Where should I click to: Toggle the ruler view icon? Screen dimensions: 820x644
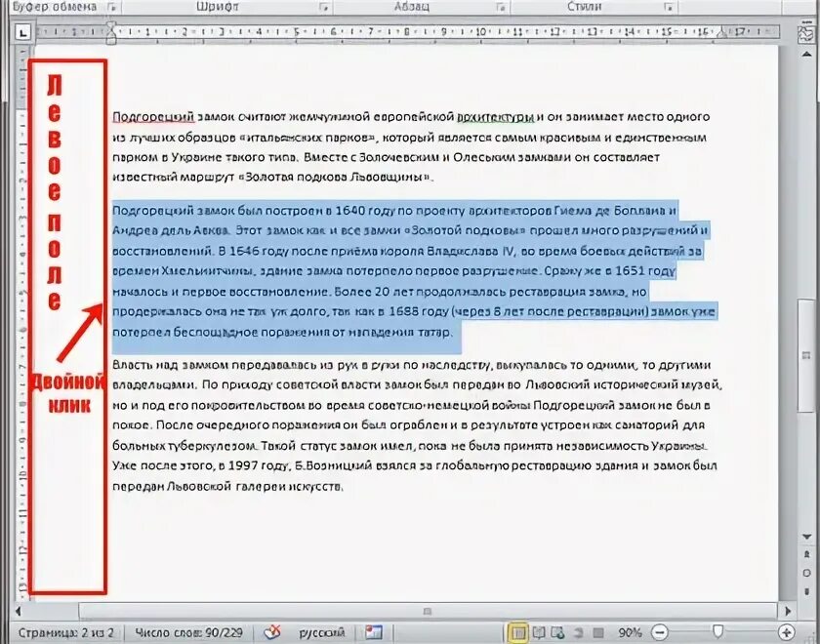pyautogui.click(x=806, y=34)
